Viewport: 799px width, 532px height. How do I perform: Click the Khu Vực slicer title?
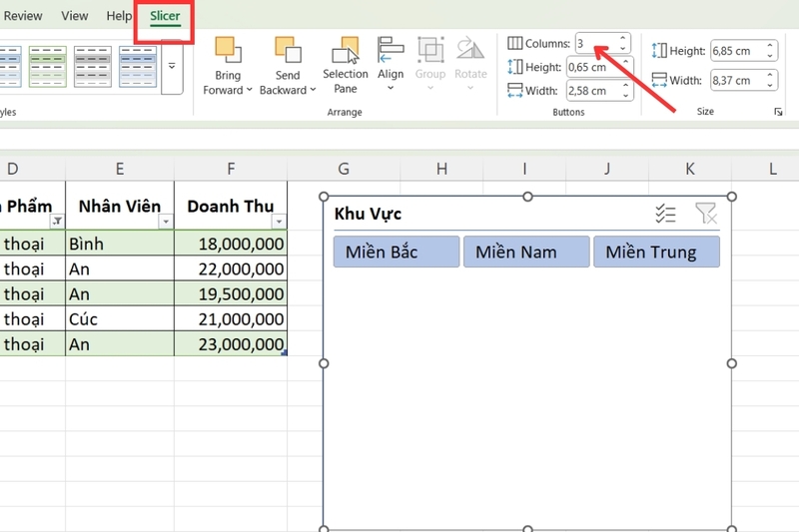(x=368, y=214)
